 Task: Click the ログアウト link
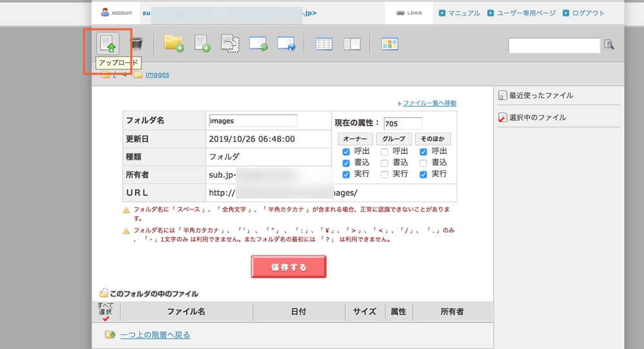(588, 13)
